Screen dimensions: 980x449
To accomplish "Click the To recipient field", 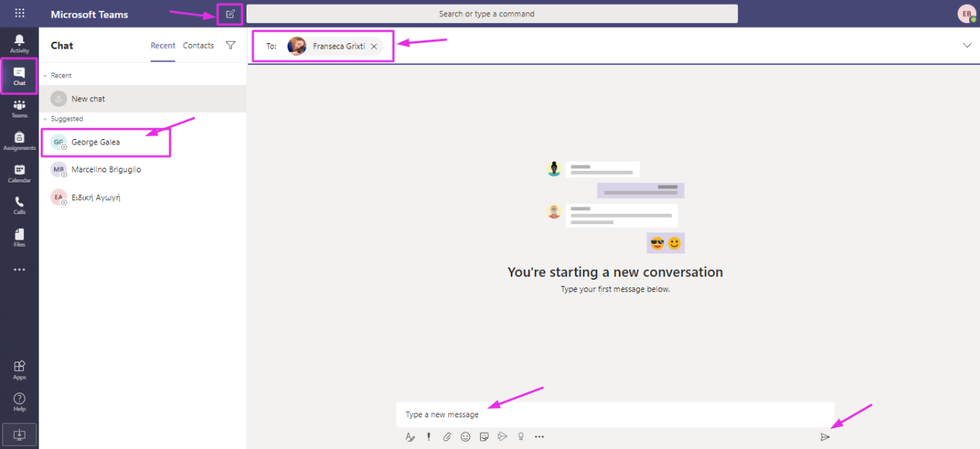I will coord(603,46).
